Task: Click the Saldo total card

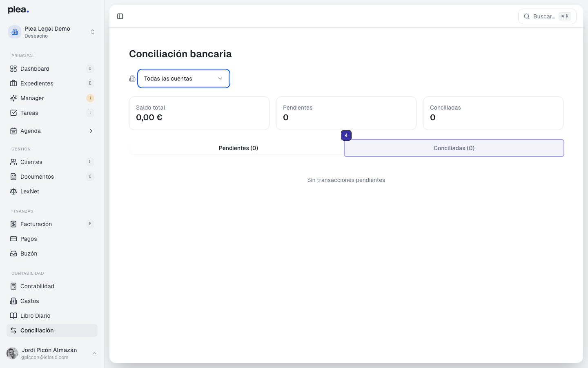Action: pos(199,113)
